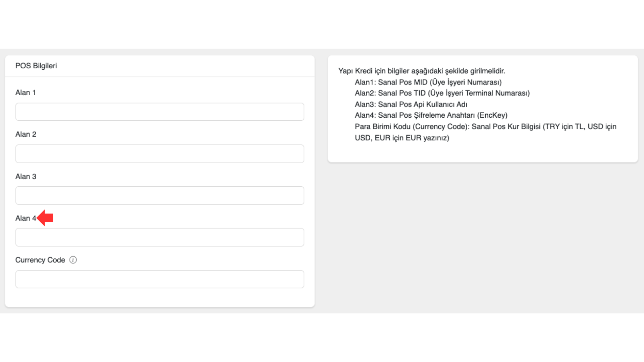The height and width of the screenshot is (362, 644).
Task: Click the Alan3 Api Kullanıcı Adı line
Action: (411, 104)
